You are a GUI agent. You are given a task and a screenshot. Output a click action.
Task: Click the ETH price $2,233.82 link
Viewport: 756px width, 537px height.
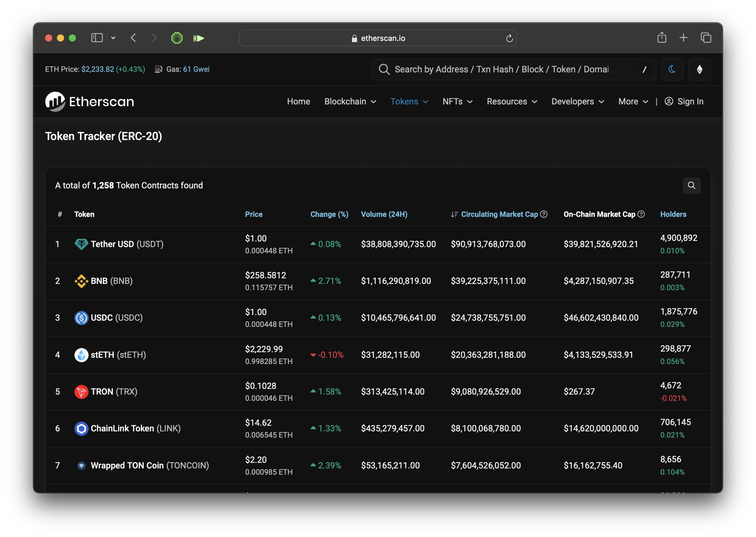[98, 69]
